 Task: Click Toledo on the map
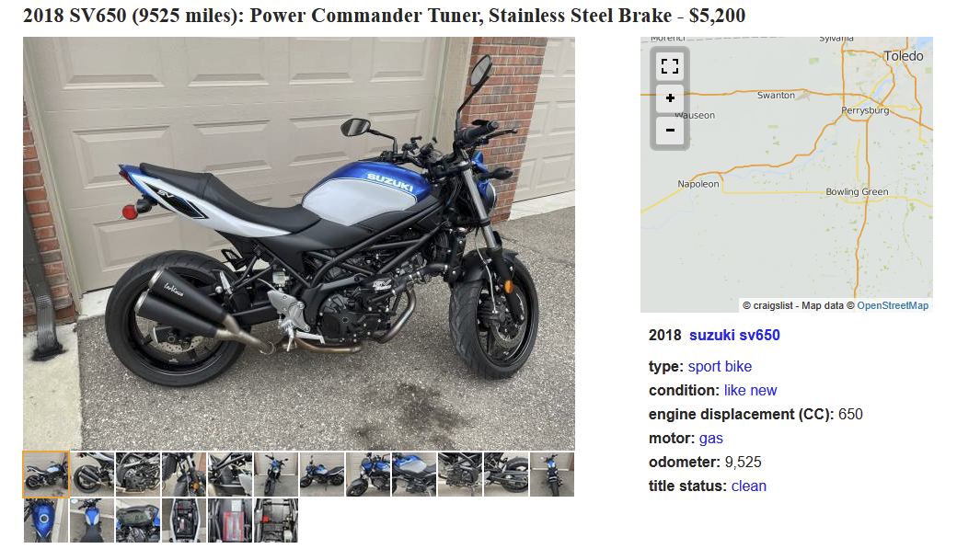pyautogui.click(x=903, y=56)
